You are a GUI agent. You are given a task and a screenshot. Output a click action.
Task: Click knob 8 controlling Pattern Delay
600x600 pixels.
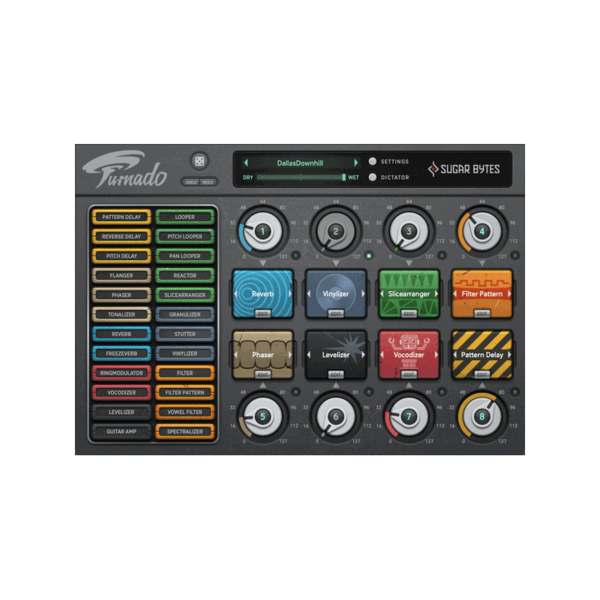tap(482, 416)
